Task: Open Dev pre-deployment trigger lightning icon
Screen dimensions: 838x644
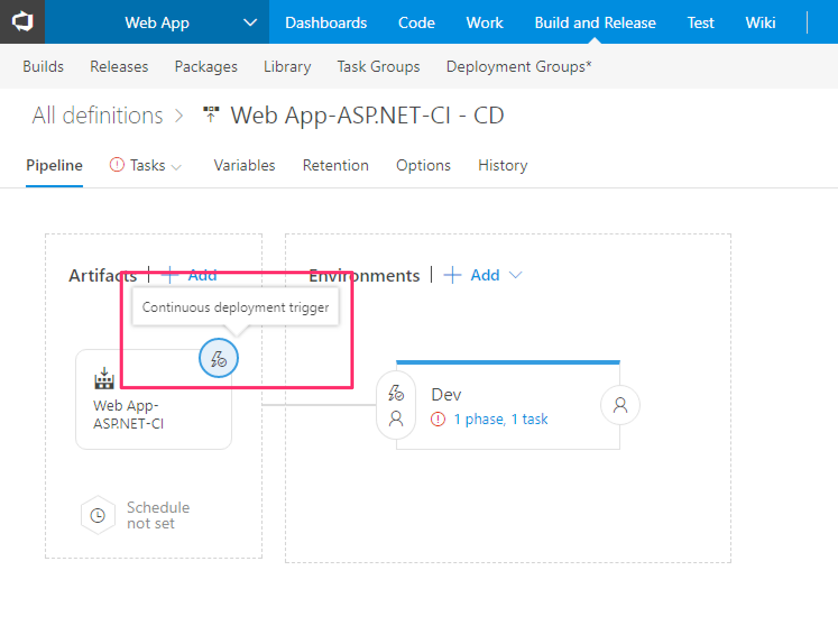Action: 396,393
